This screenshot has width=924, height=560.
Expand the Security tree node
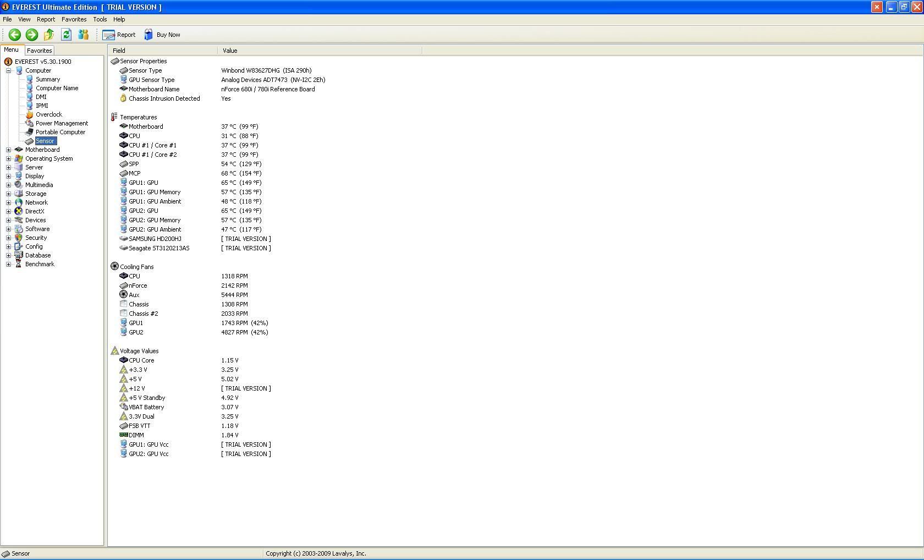coord(9,238)
